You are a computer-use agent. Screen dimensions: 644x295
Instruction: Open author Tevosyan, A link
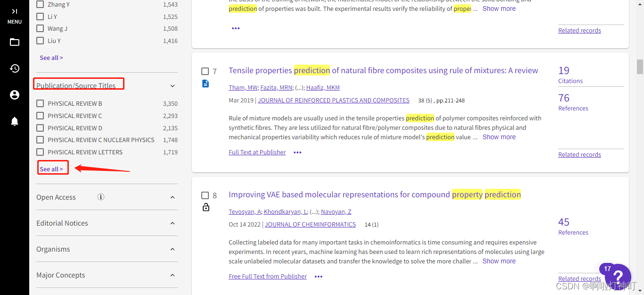coord(245,211)
